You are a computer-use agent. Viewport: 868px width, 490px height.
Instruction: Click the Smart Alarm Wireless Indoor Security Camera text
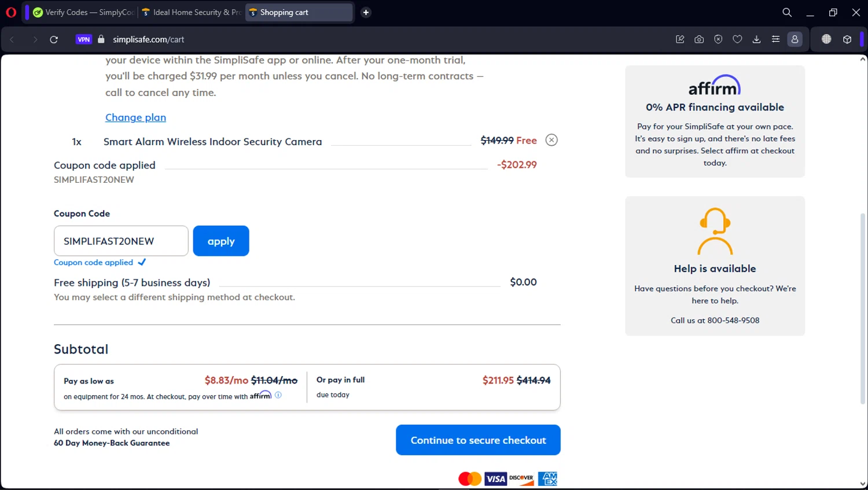pyautogui.click(x=212, y=142)
